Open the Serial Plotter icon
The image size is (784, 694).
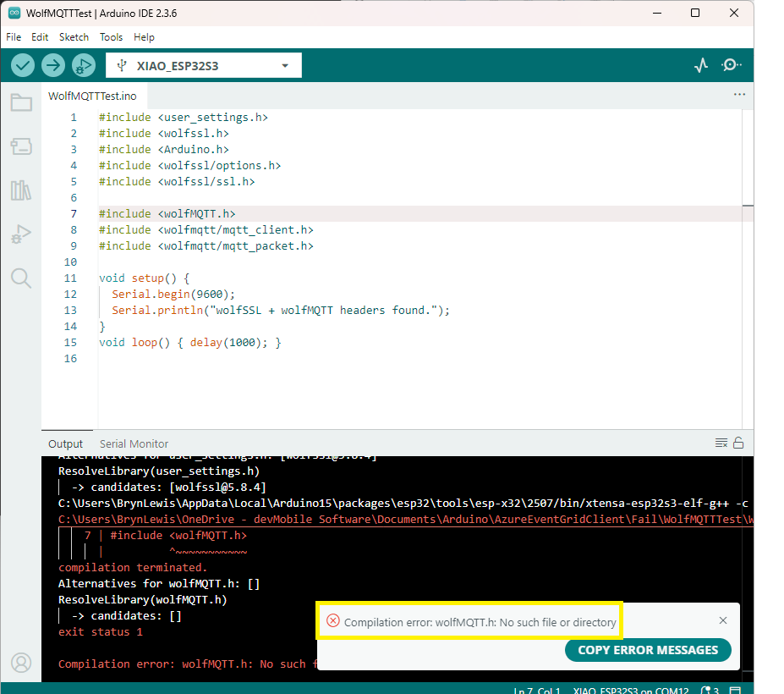[701, 65]
